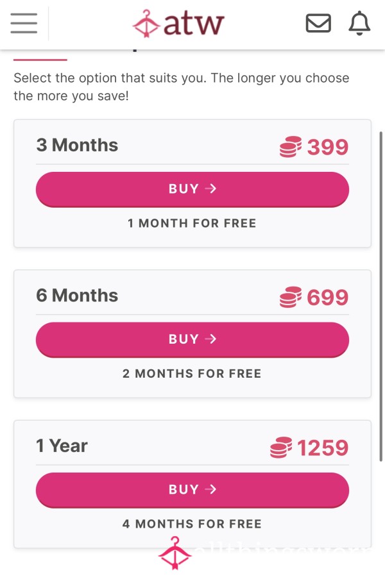Click the 399 price amount
The image size is (385, 588).
click(x=328, y=147)
